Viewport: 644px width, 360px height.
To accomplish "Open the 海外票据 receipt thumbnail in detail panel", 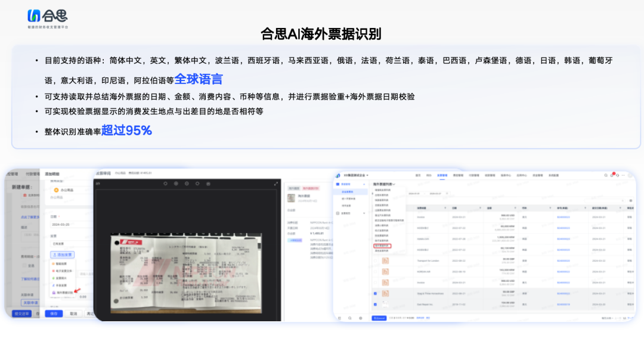I will [x=291, y=198].
